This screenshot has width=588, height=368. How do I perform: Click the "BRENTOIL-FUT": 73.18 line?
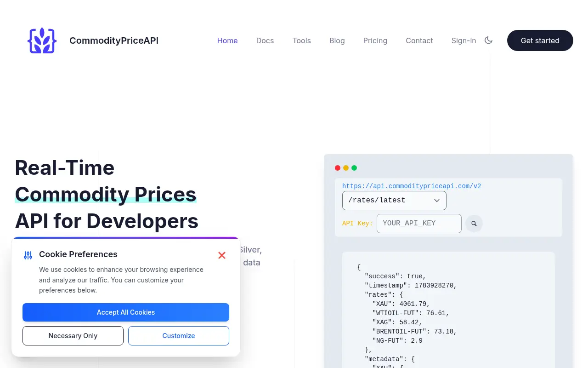[x=415, y=332]
